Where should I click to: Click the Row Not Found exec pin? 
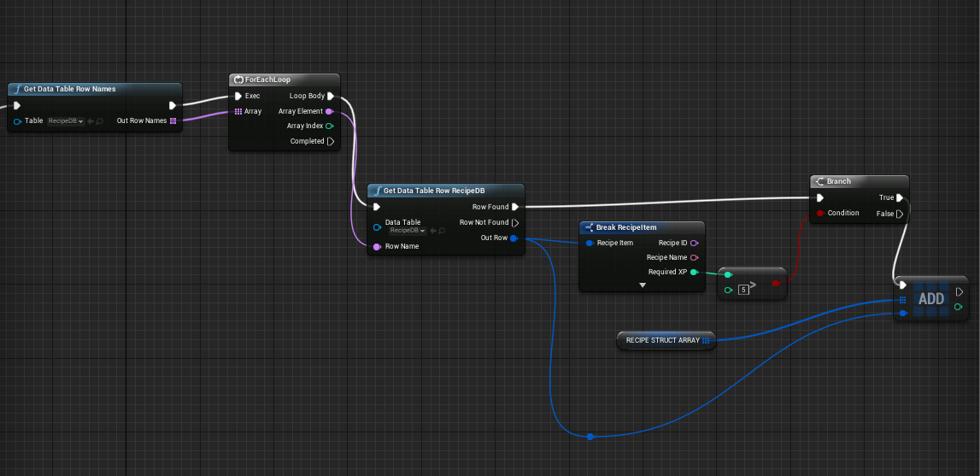(x=515, y=223)
